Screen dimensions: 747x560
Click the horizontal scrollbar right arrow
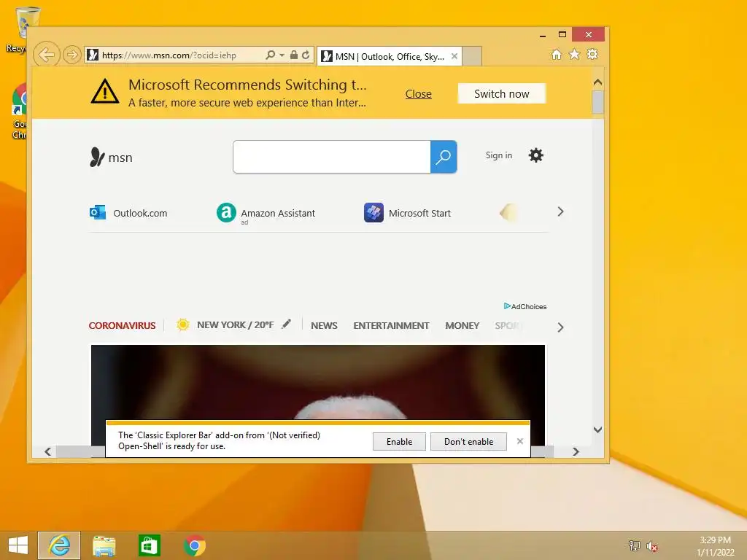point(576,451)
